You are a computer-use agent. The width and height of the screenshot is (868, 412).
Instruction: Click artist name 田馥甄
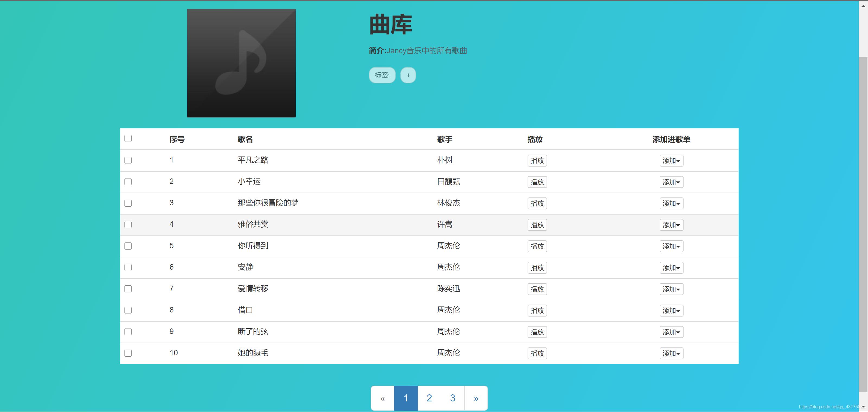448,181
